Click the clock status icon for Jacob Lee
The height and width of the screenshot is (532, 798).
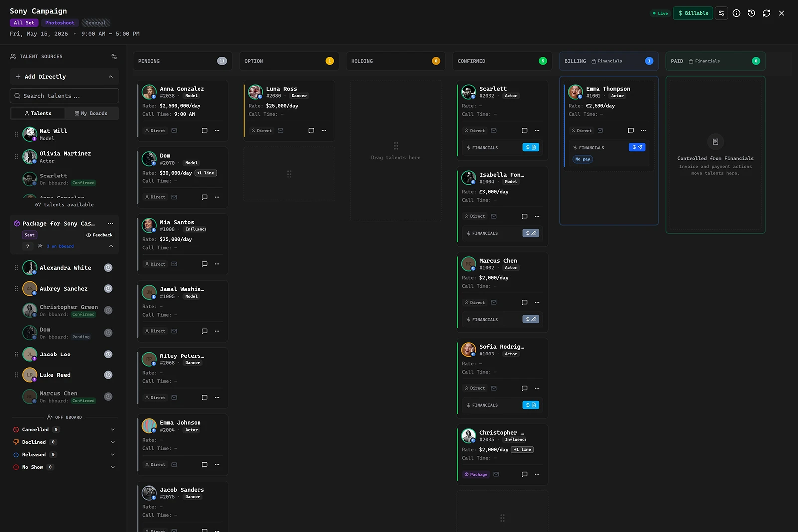(x=108, y=355)
